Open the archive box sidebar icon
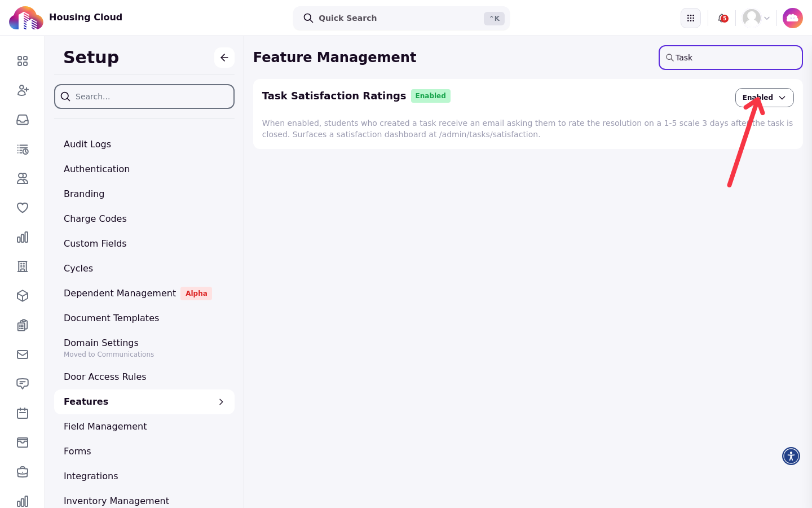The height and width of the screenshot is (508, 812). click(23, 443)
